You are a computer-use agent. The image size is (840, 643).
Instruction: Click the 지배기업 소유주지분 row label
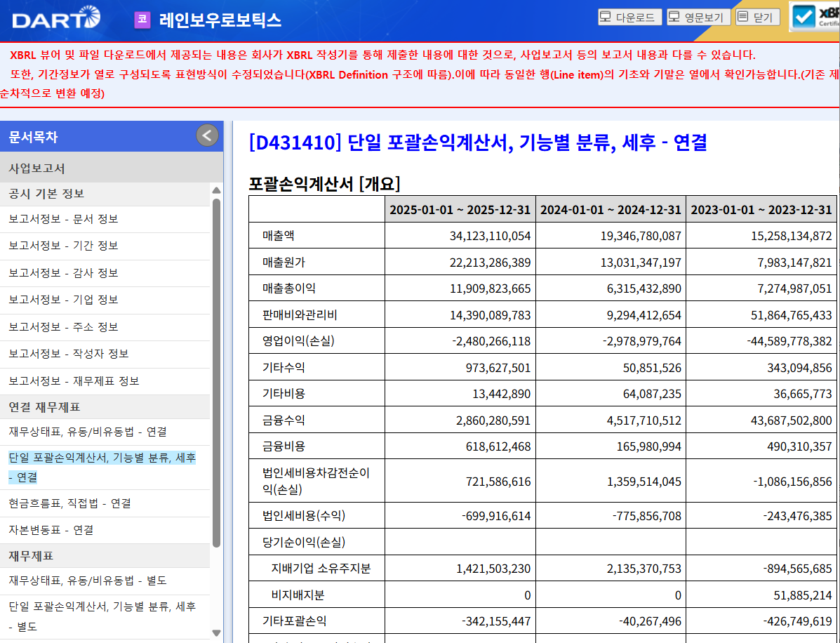click(x=321, y=569)
